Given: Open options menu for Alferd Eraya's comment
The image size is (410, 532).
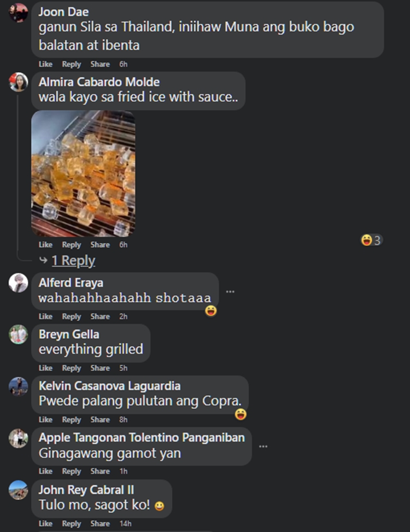Looking at the screenshot, I should (230, 291).
